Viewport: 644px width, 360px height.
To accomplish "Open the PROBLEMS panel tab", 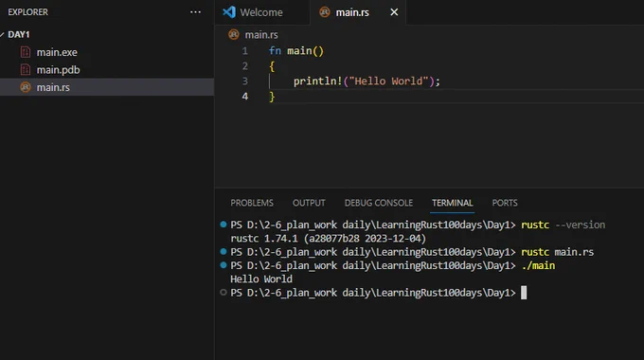I will [252, 203].
